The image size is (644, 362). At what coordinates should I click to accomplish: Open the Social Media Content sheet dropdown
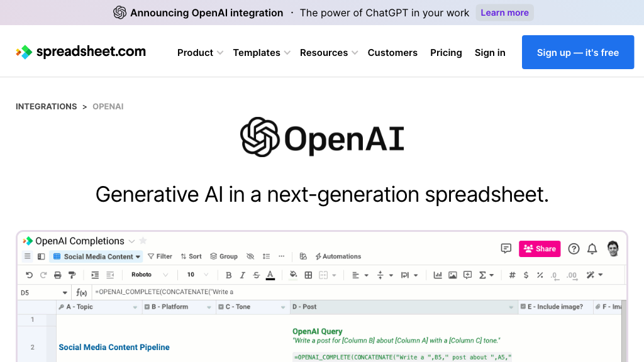point(137,256)
